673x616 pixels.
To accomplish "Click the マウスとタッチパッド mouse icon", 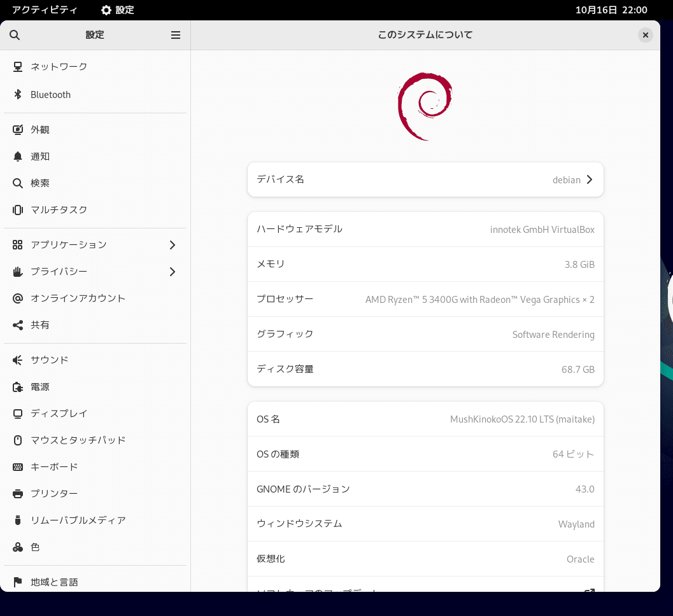I will (x=18, y=440).
